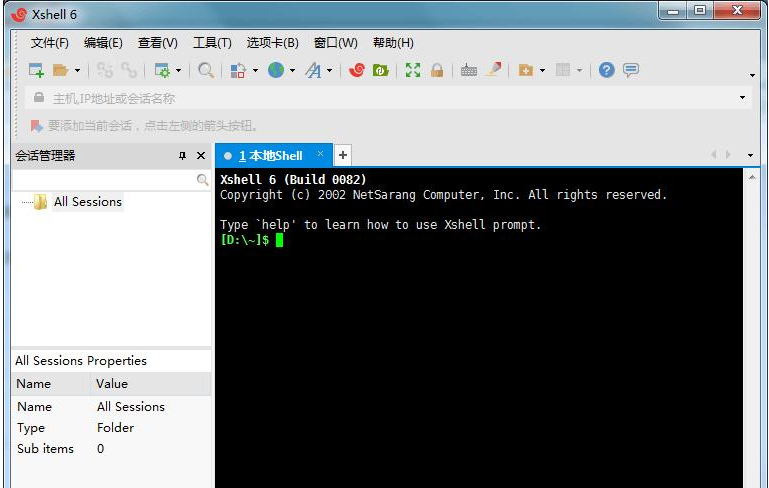
Task: Open Help via blue question icon
Action: coord(606,70)
